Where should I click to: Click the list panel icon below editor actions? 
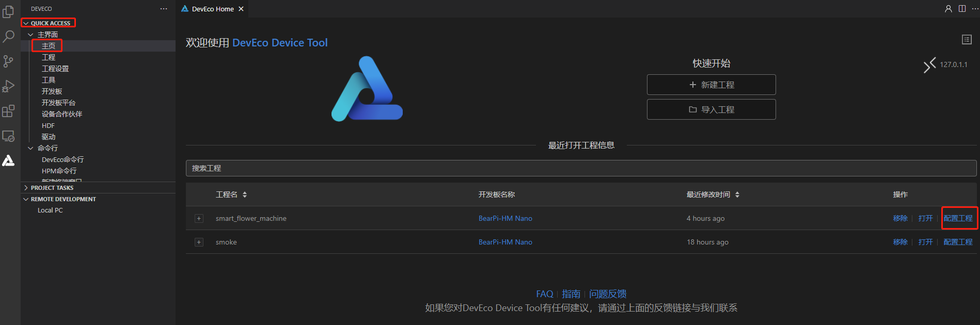(x=967, y=39)
